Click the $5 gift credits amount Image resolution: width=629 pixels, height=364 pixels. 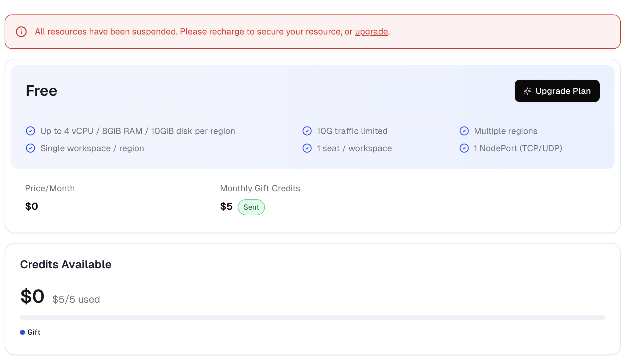click(x=226, y=206)
